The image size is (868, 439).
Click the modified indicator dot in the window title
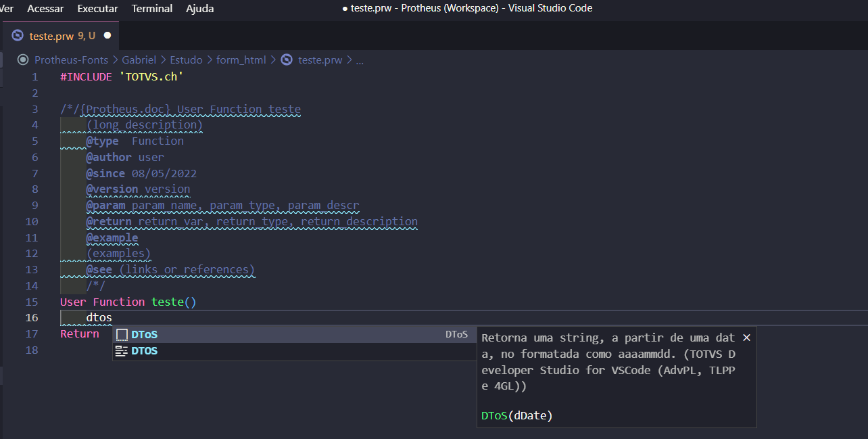pyautogui.click(x=344, y=8)
